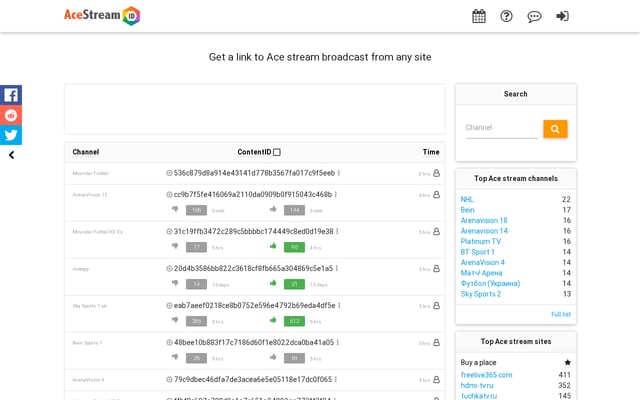
Task: Click the Channel column header
Action: click(86, 152)
